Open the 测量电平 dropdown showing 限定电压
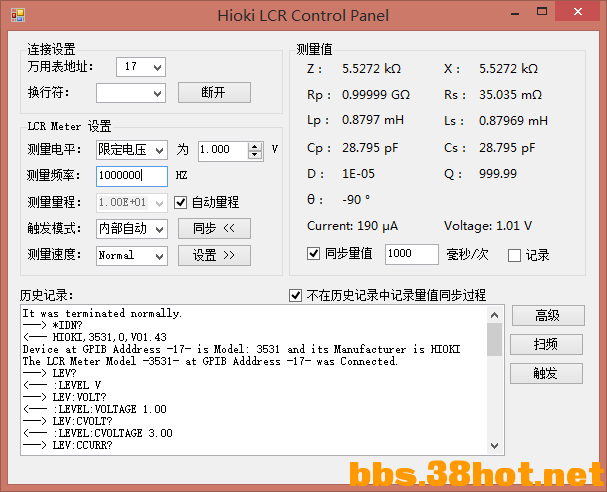The height and width of the screenshot is (492, 607). 132,150
